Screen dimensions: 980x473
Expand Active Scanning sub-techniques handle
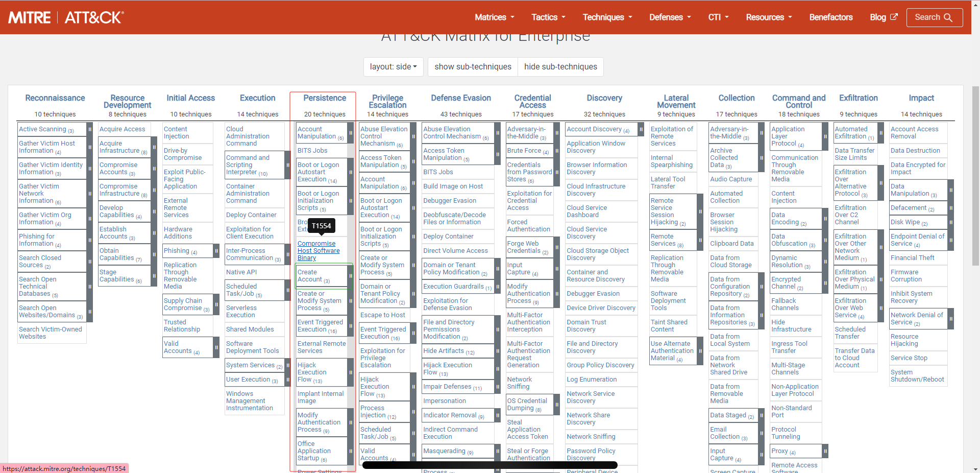coord(90,129)
